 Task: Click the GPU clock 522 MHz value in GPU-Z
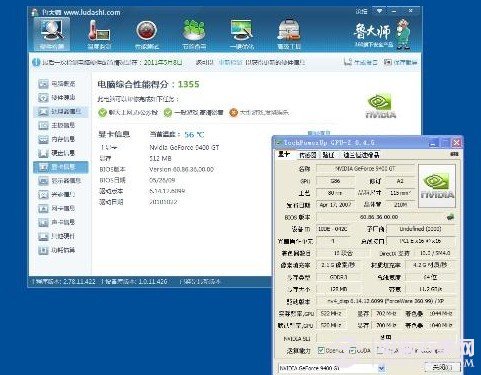tap(331, 313)
